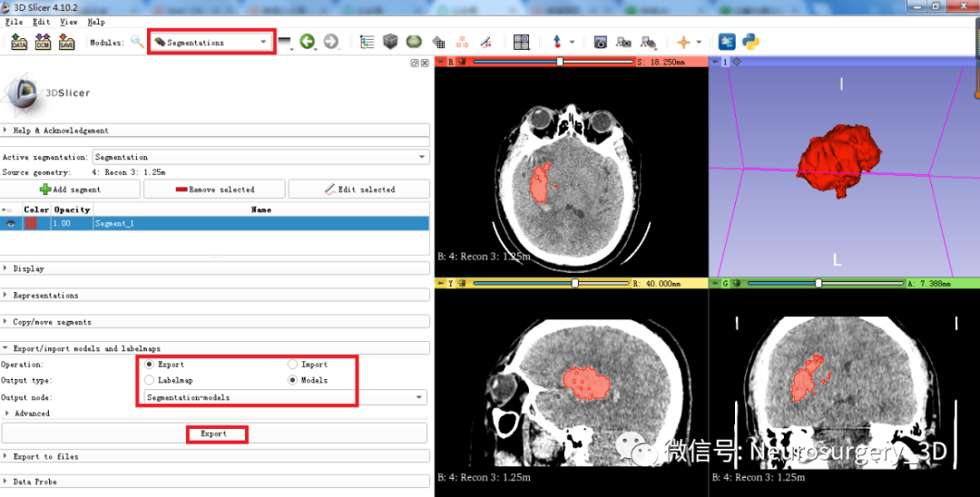
Task: Collapse Export/import models and labelmaps section
Action: coord(215,348)
